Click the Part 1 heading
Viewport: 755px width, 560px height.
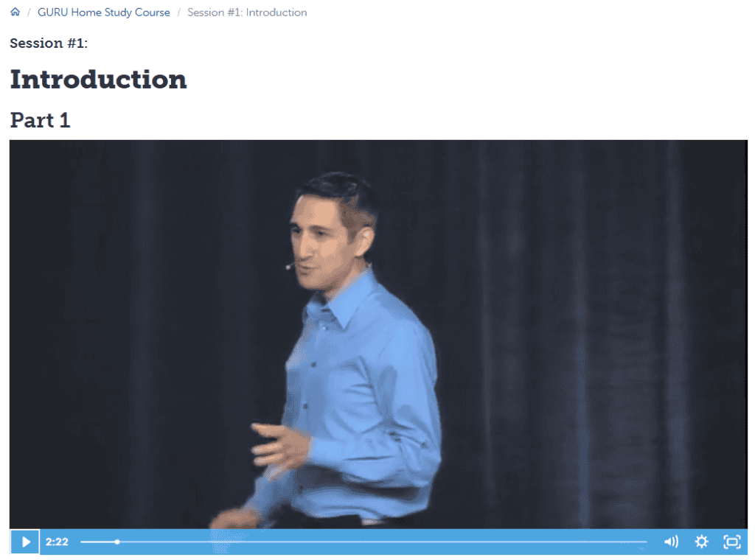coord(40,120)
